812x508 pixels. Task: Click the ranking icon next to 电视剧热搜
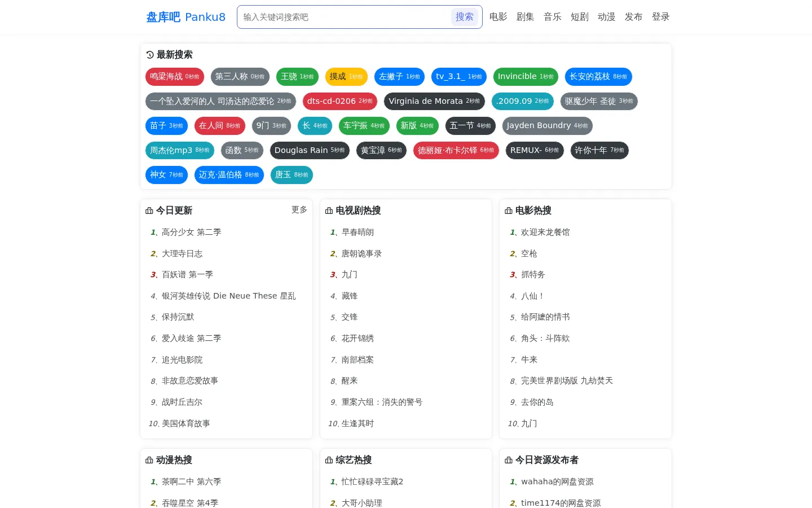[329, 211]
